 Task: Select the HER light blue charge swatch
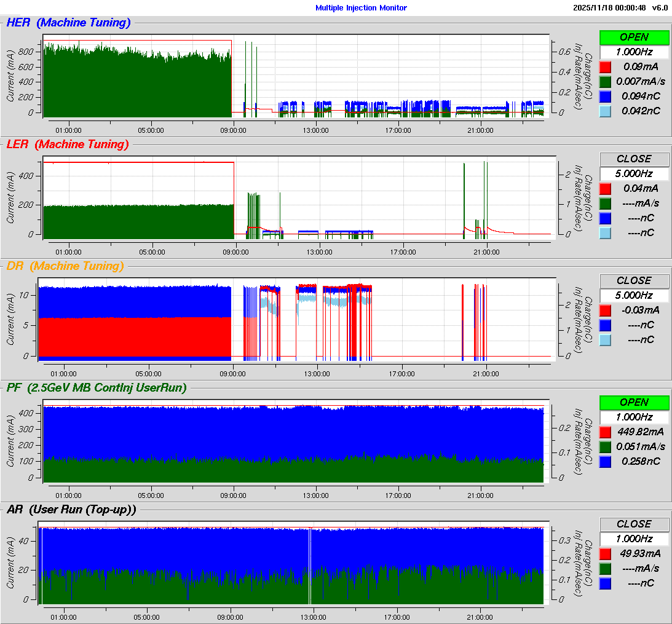coord(605,111)
